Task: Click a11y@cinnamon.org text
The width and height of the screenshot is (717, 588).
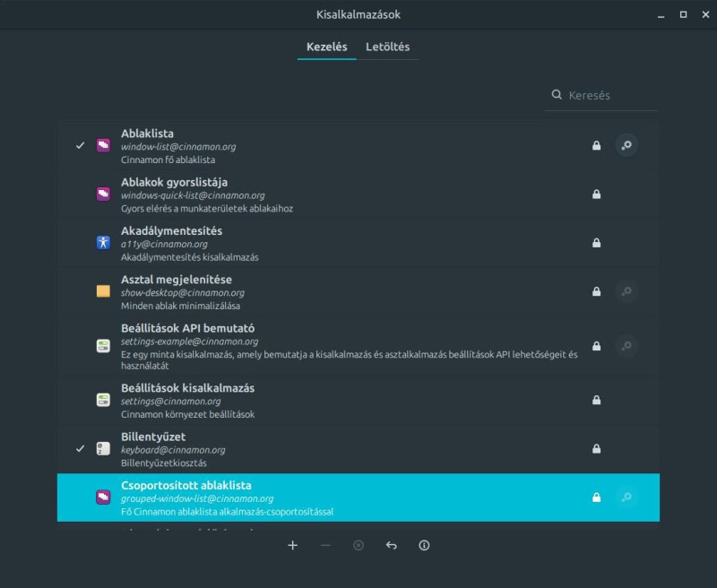Action: tap(164, 244)
